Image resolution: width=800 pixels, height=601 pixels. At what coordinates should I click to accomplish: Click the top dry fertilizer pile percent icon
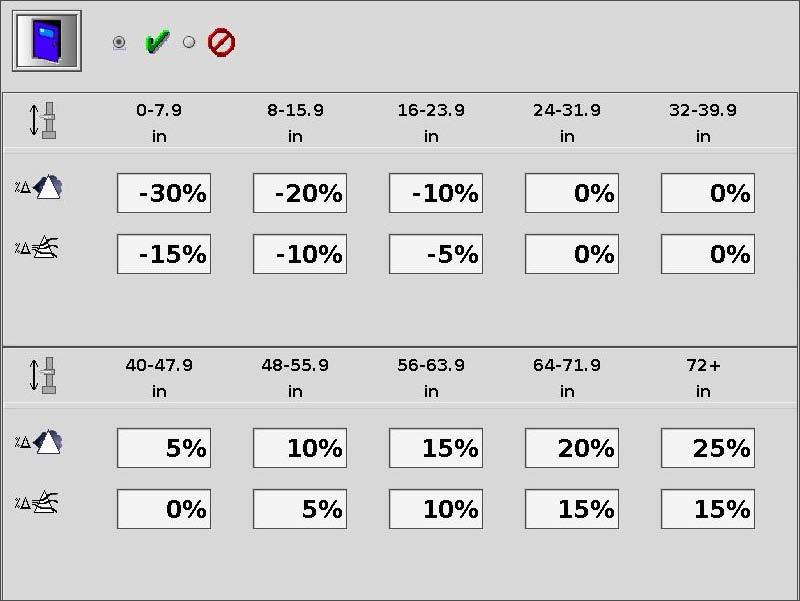point(39,187)
